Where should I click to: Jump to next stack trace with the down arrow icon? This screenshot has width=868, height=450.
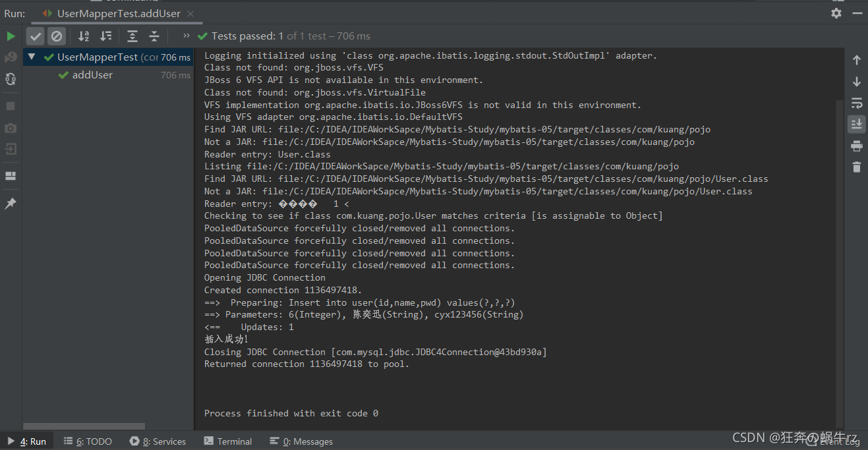pos(857,82)
